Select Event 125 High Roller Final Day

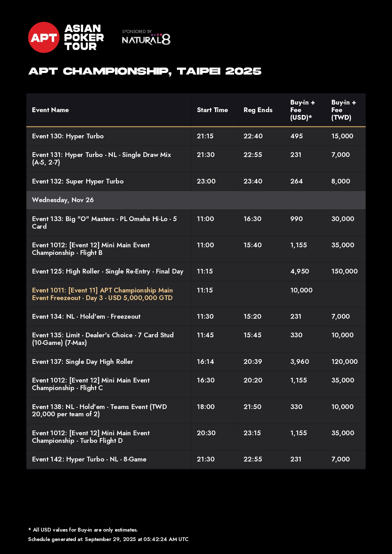107,271
